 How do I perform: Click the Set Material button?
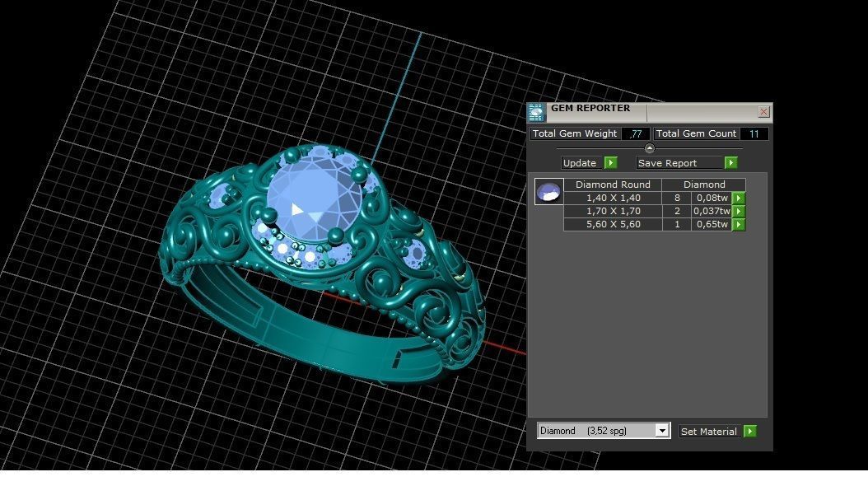point(709,431)
